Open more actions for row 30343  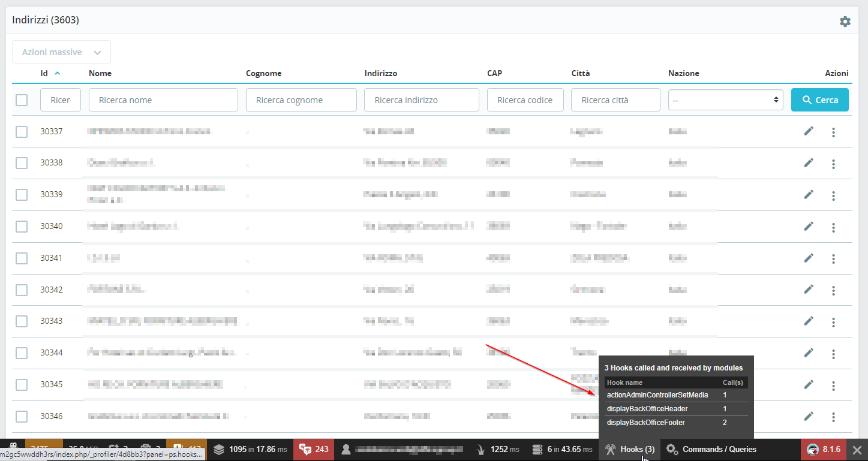tap(833, 322)
